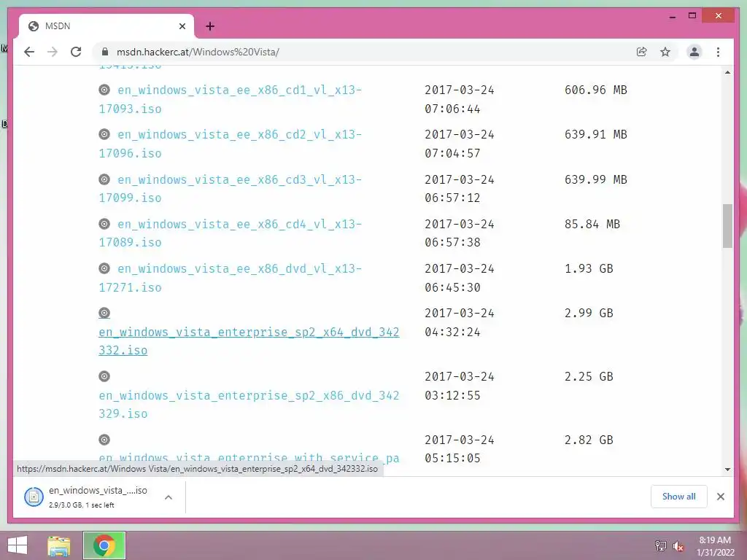Click the 2017-03-24 07:04:57 timestamp

tap(460, 144)
